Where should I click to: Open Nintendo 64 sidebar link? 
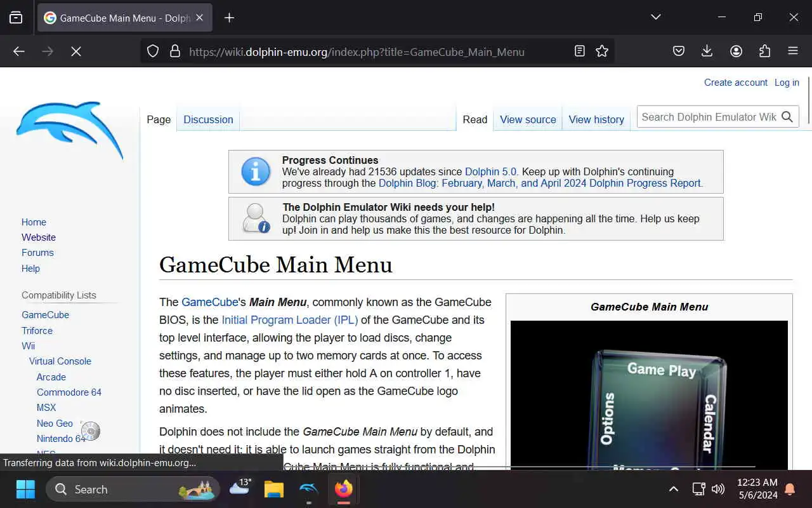pos(61,439)
